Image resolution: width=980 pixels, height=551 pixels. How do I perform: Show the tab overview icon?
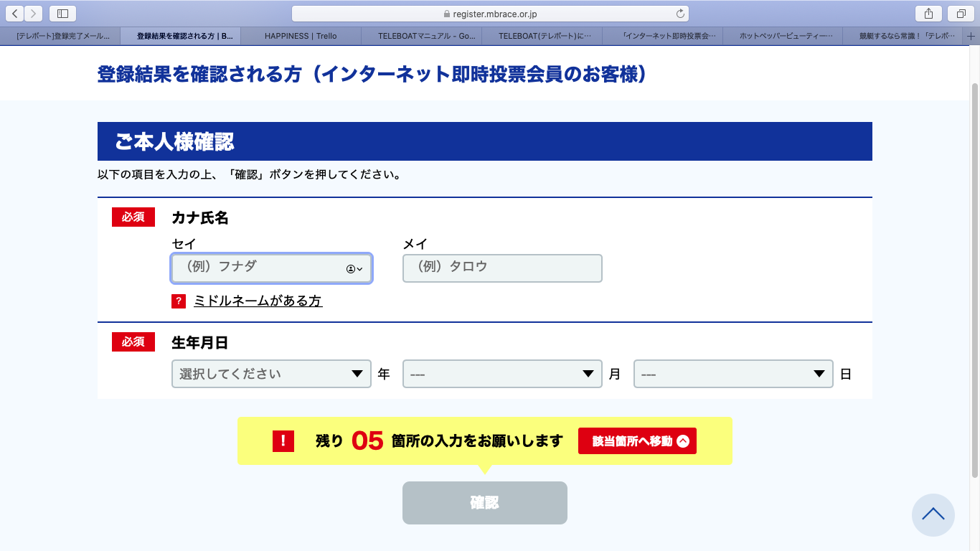(961, 14)
